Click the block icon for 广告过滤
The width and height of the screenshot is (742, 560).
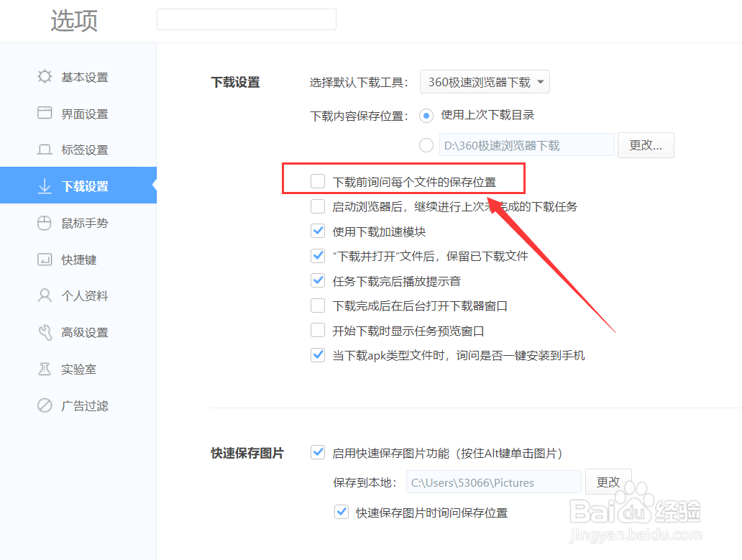45,405
